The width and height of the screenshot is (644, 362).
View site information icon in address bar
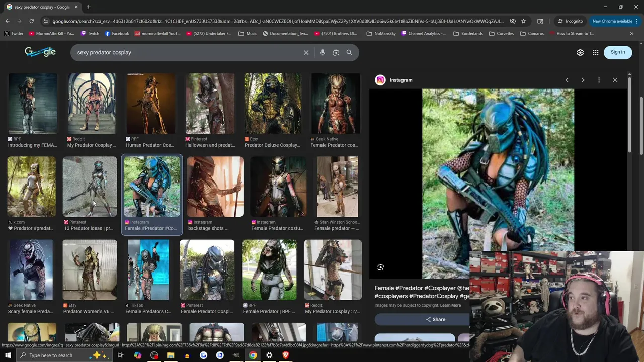point(46,21)
